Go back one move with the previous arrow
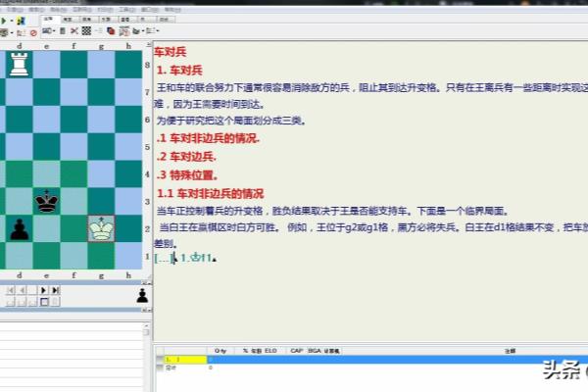 (22, 290)
